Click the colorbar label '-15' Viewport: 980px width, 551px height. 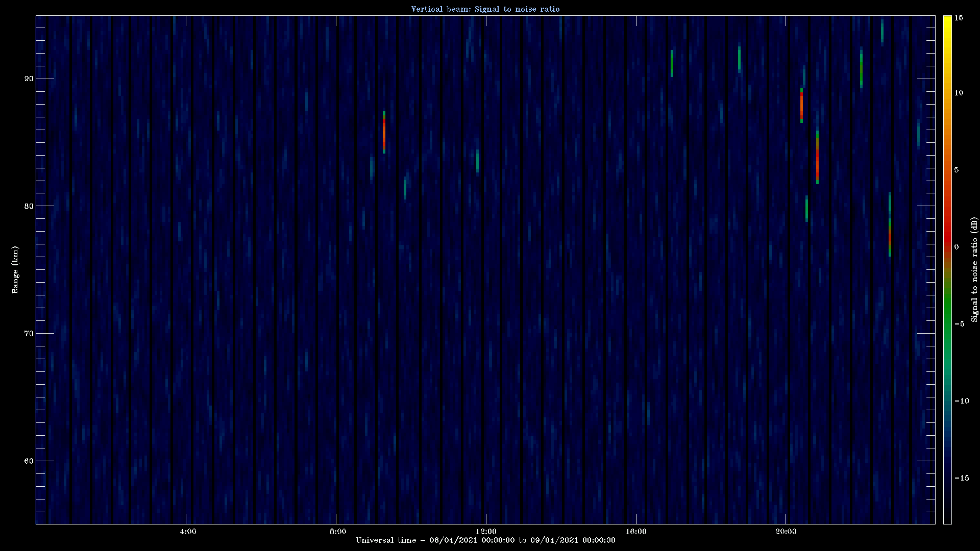point(961,478)
